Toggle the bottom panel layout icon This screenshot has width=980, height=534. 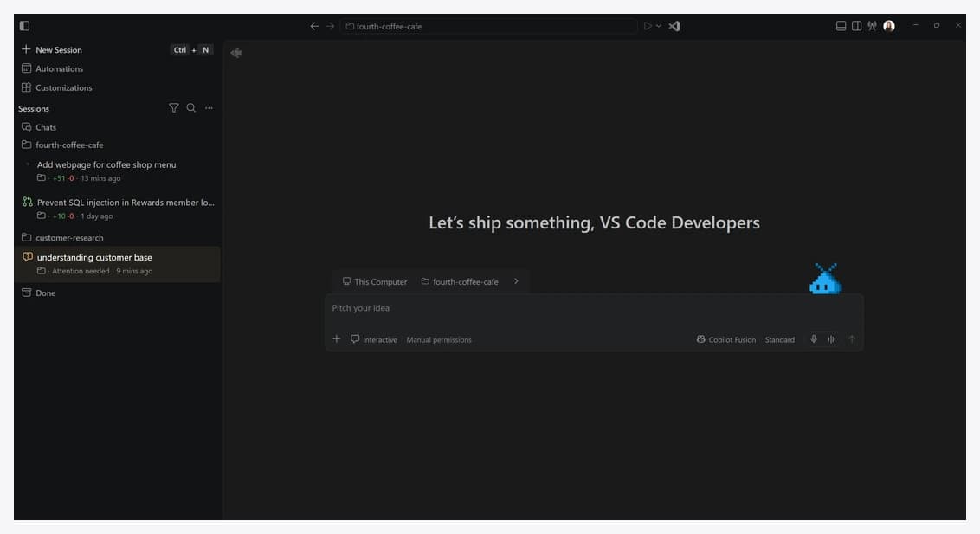[x=841, y=26]
